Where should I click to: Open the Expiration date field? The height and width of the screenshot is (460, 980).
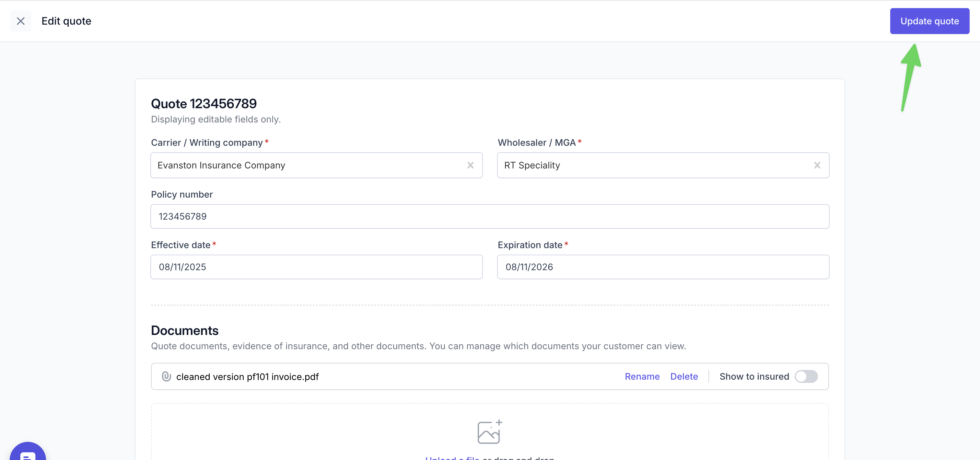click(x=663, y=267)
